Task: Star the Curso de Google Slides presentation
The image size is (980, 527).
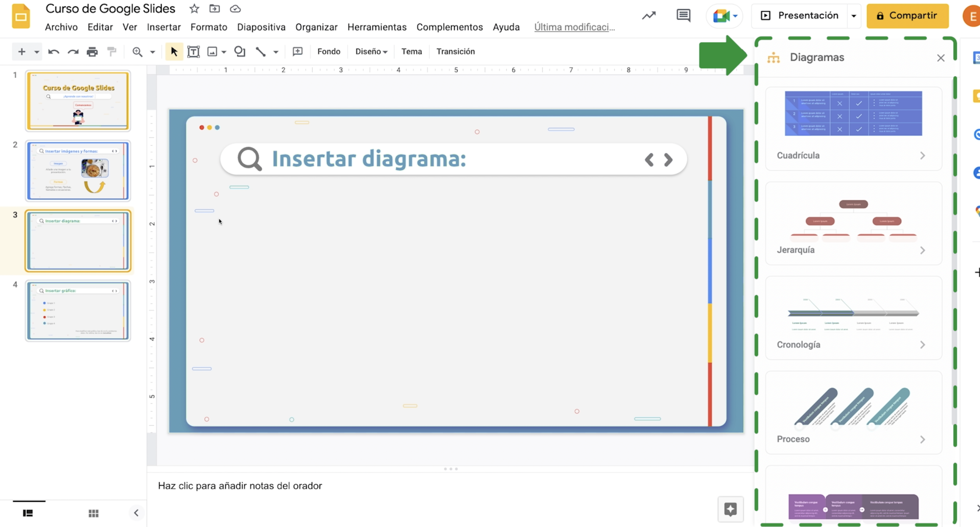Action: [x=194, y=8]
